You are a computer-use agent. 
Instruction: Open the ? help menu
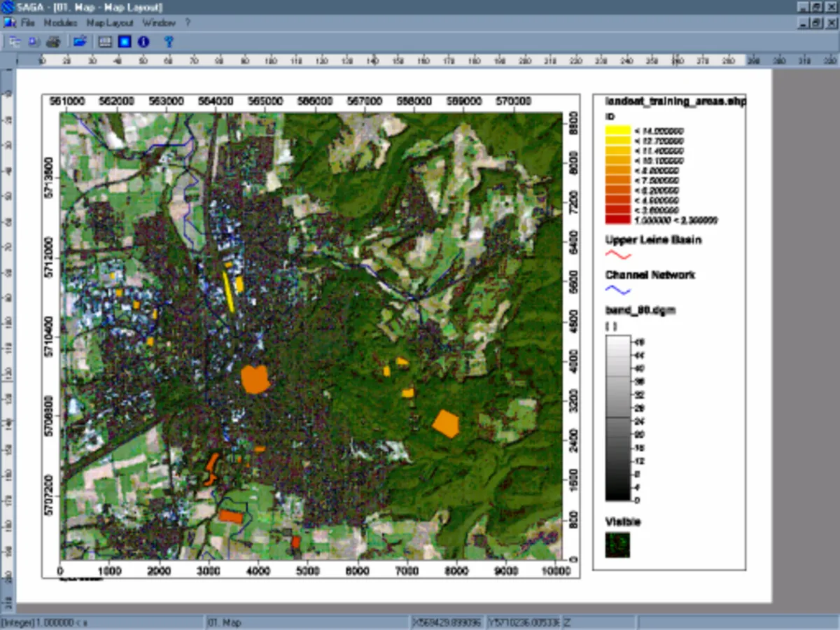(x=188, y=22)
